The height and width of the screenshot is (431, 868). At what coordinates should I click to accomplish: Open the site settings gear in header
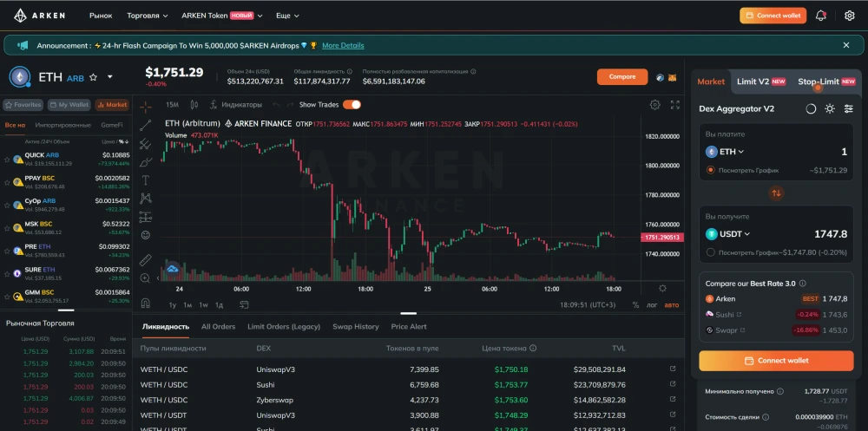point(850,16)
